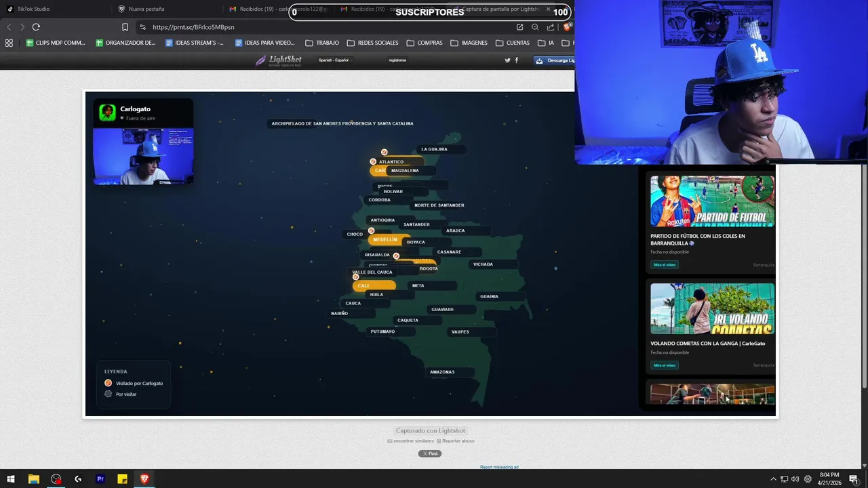
Task: Click the Carlogato green avatar
Action: point(107,113)
